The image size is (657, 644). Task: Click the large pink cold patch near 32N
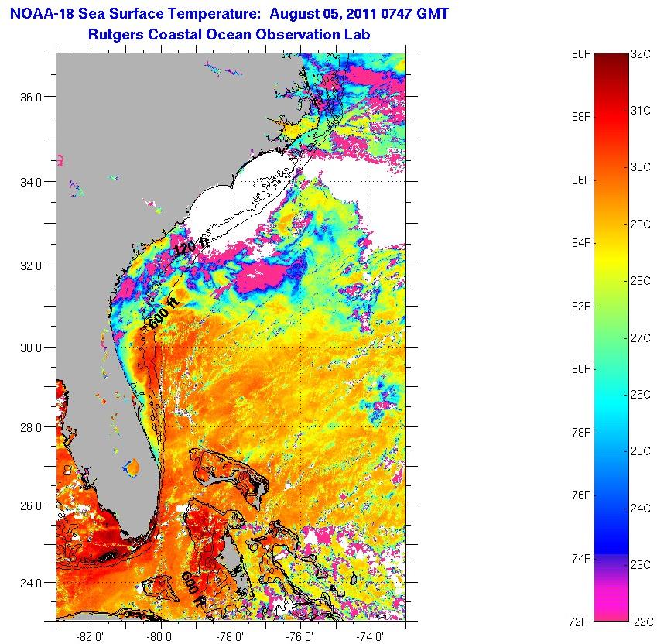pyautogui.click(x=262, y=276)
